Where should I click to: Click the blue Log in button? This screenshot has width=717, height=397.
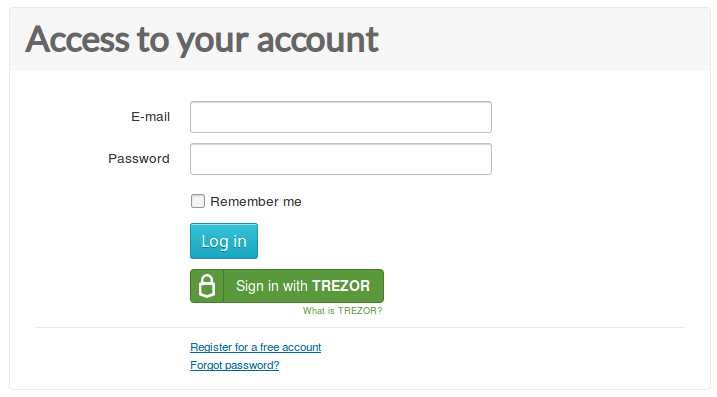pyautogui.click(x=224, y=241)
